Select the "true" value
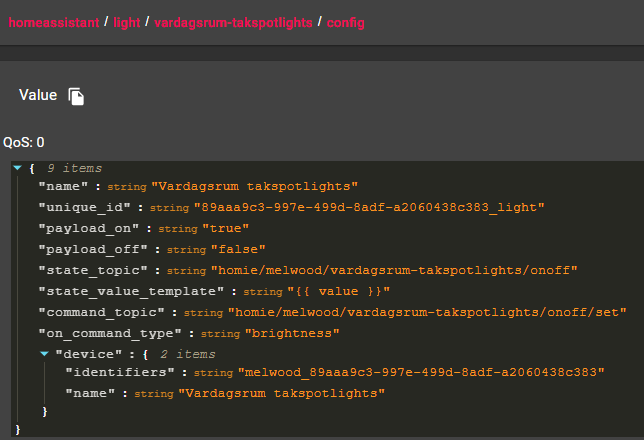 click(x=225, y=228)
